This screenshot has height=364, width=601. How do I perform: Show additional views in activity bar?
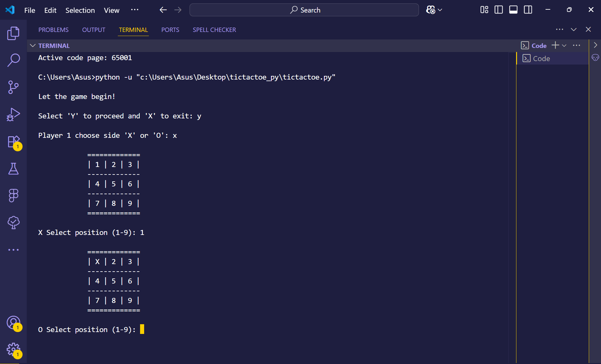pos(13,250)
